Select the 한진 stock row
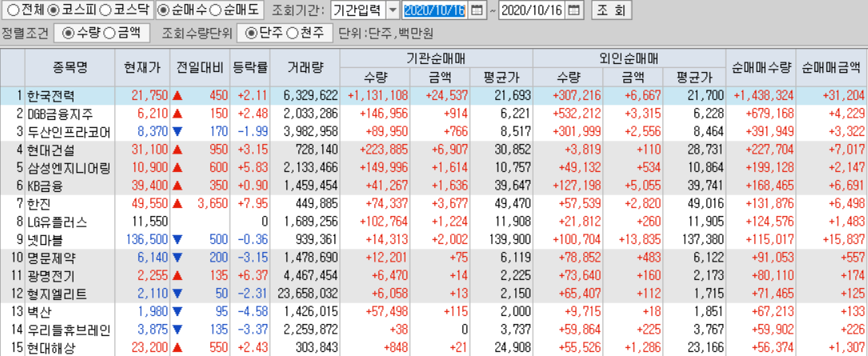This screenshot has height=356, width=868. [434, 204]
